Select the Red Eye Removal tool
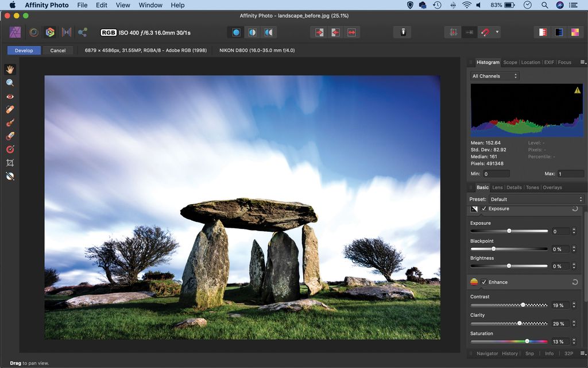588x368 pixels. click(9, 96)
